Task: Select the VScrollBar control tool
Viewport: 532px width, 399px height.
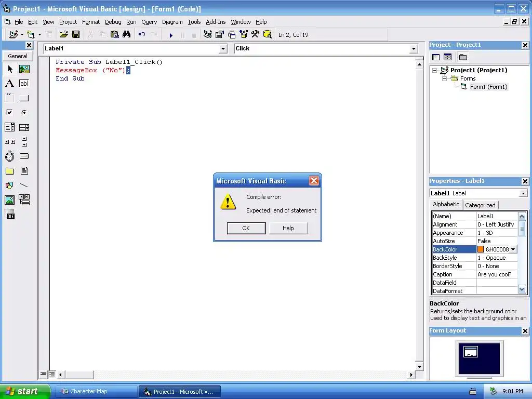Action: 24,142
